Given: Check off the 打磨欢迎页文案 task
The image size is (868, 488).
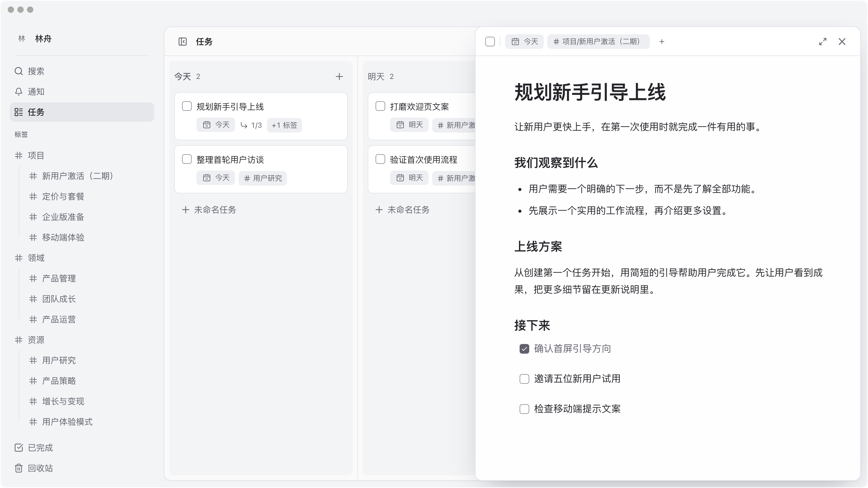Looking at the screenshot, I should pyautogui.click(x=380, y=106).
